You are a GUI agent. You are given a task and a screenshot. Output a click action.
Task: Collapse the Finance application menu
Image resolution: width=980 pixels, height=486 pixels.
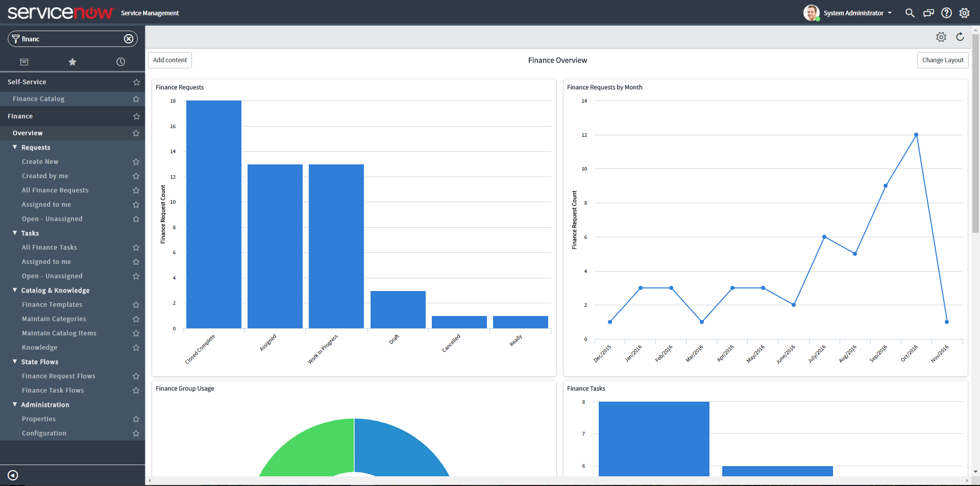tap(20, 116)
